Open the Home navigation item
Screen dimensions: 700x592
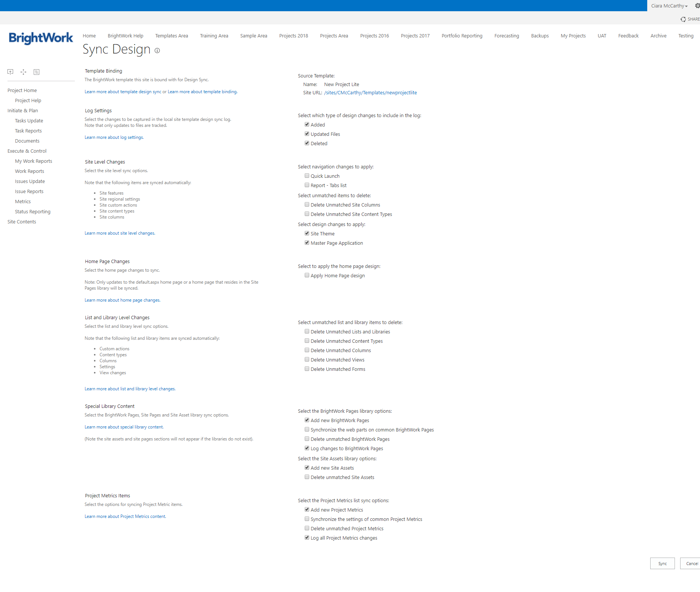tap(89, 36)
